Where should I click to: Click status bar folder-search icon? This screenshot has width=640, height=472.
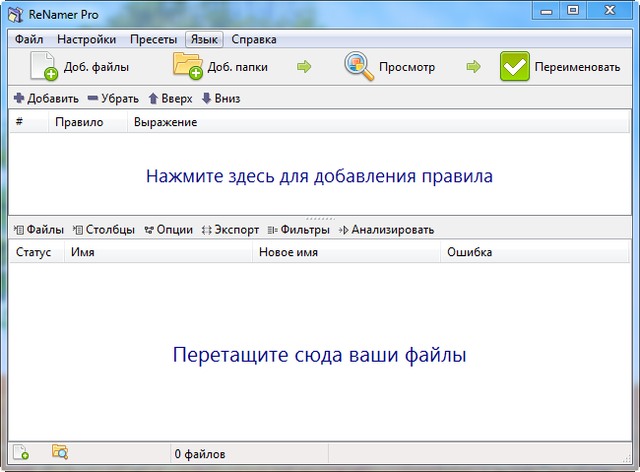(60, 452)
